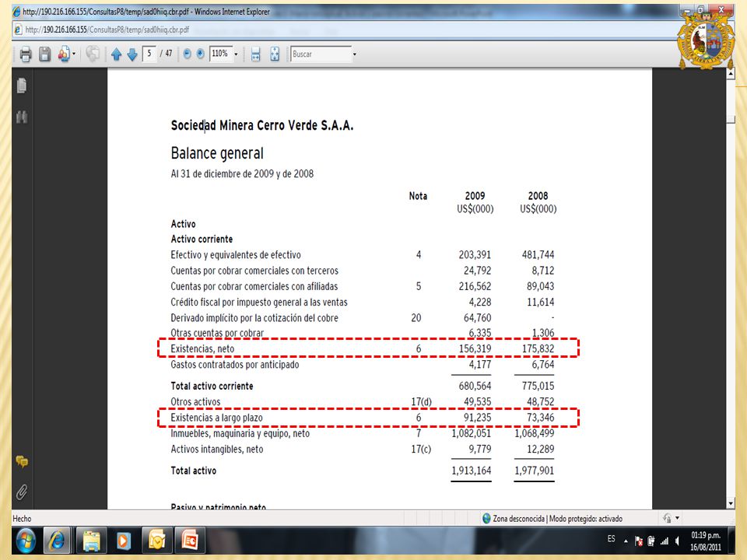Fit one full page icon
Viewport: 747px width, 560px height.
click(275, 54)
